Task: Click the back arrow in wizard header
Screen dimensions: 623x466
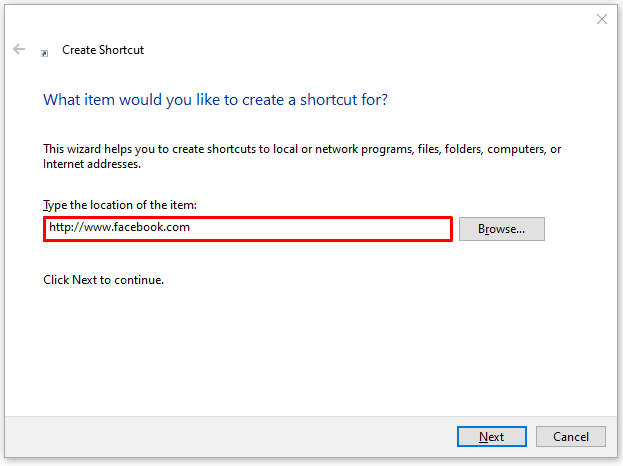Action: pyautogui.click(x=19, y=49)
